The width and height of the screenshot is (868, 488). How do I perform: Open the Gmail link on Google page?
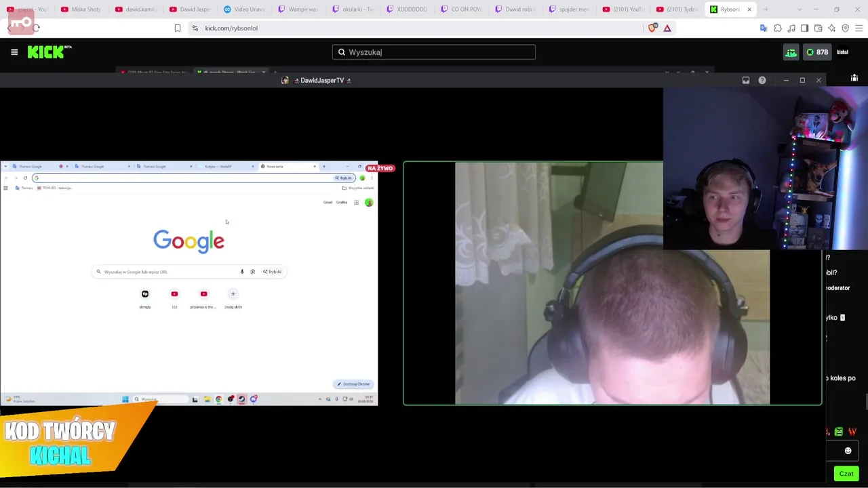tap(328, 203)
